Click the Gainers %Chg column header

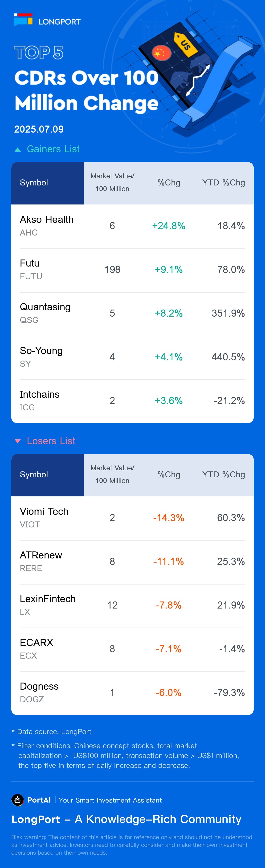[169, 183]
